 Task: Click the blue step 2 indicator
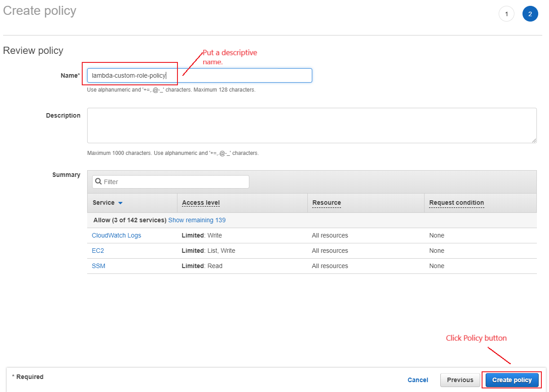530,13
